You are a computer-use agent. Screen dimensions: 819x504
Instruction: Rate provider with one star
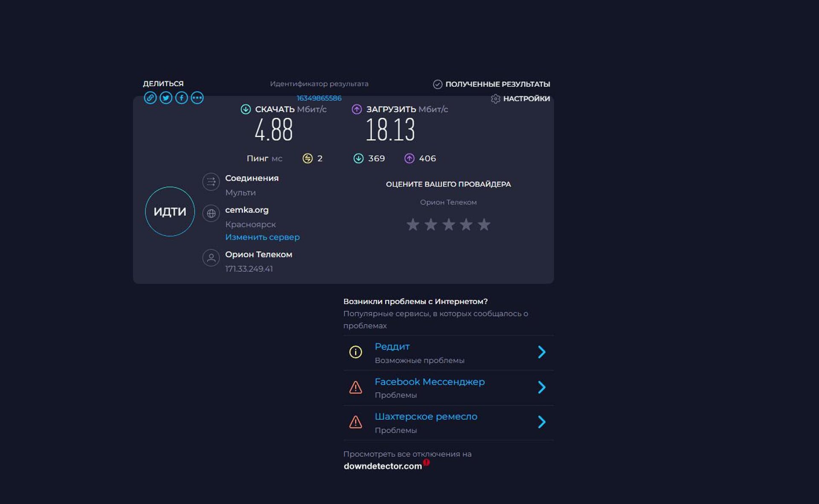coord(412,224)
